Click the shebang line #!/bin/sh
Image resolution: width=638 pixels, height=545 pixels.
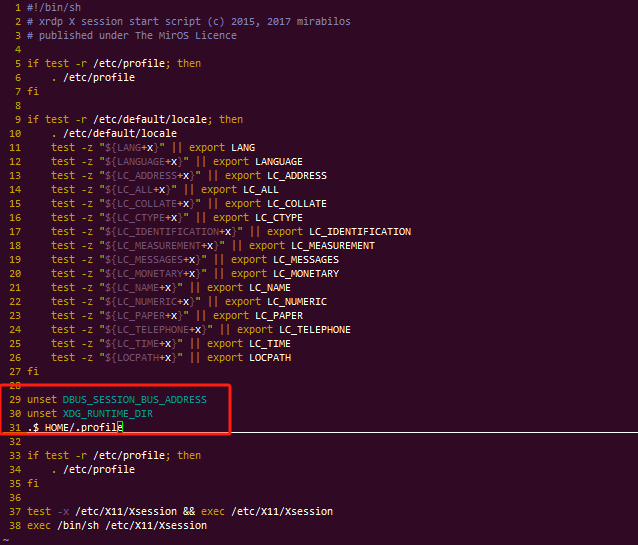pyautogui.click(x=54, y=7)
